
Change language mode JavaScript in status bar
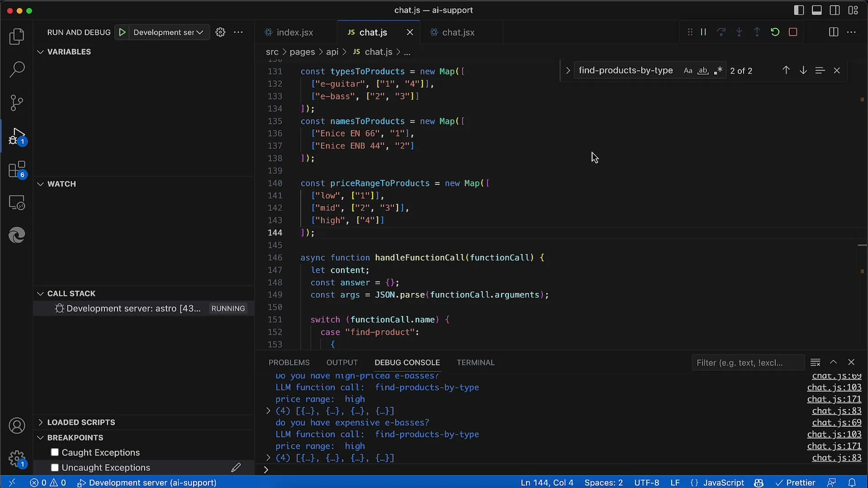723,483
